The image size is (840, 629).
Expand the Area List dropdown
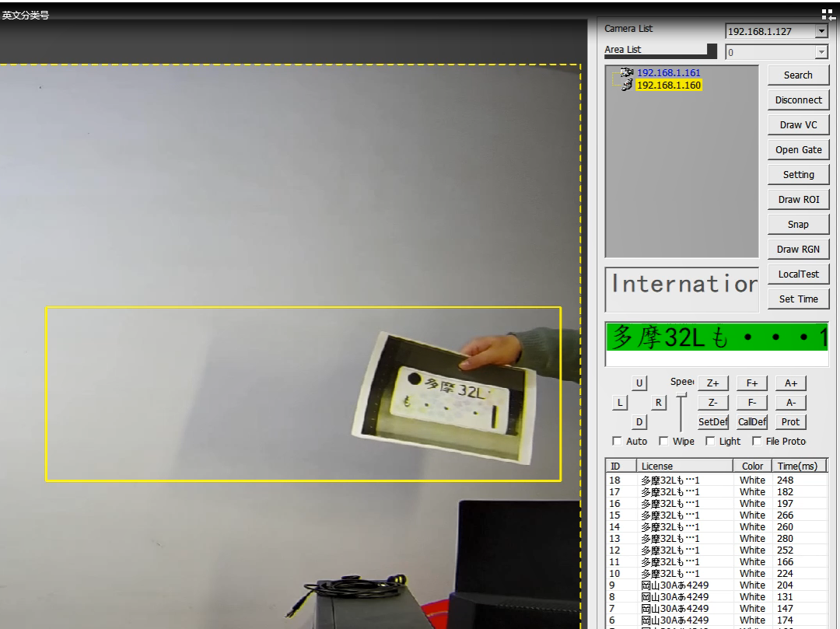(x=821, y=52)
